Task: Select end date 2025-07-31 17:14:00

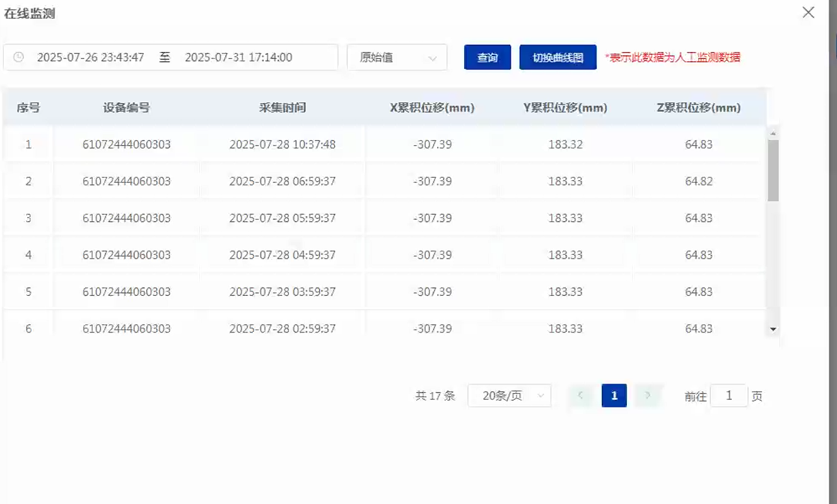Action: (x=238, y=57)
